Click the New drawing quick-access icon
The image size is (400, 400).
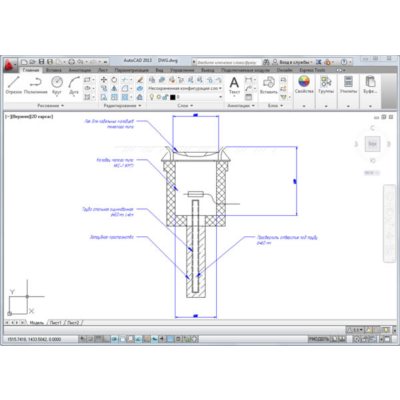(x=24, y=62)
